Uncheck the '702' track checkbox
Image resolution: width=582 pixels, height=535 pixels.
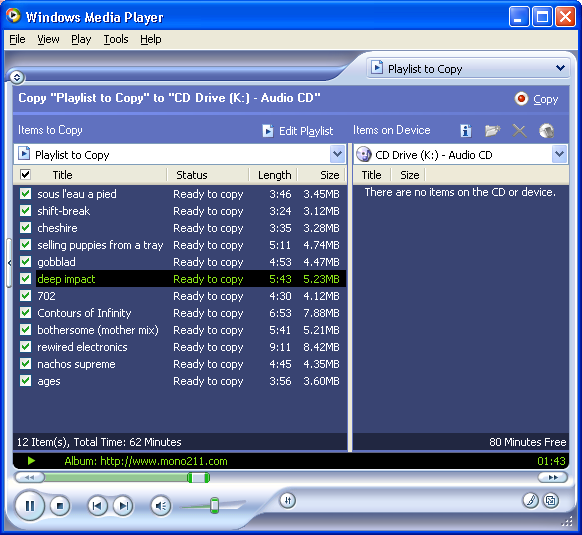click(25, 296)
